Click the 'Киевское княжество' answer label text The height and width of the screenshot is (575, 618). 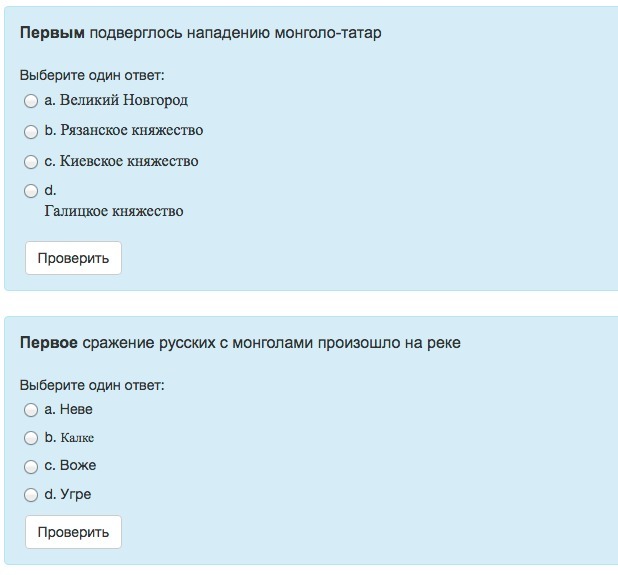click(x=129, y=161)
